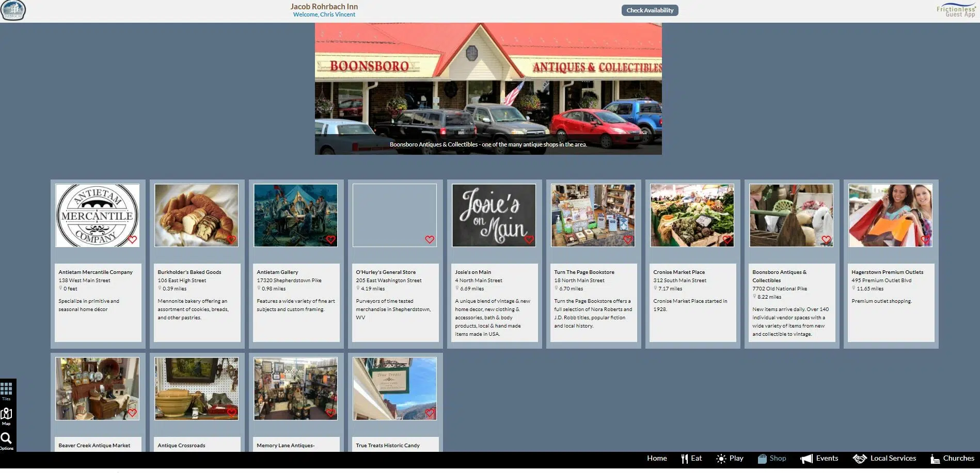Click map pin beside 0.98 miles
Image resolution: width=980 pixels, height=473 pixels.
click(259, 288)
